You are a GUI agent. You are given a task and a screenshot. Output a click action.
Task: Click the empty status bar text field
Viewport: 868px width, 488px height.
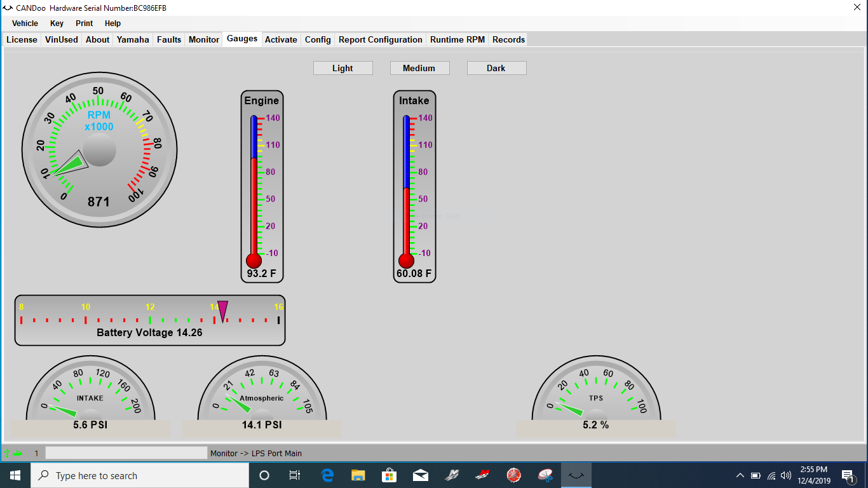click(x=126, y=453)
